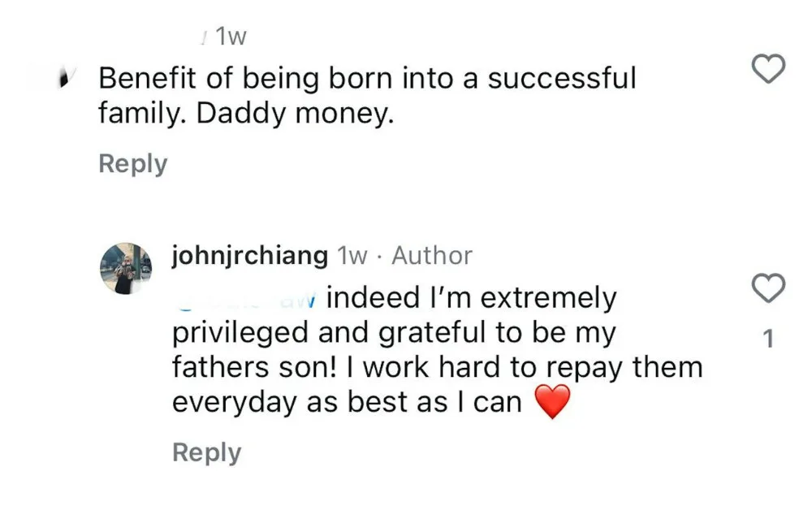
Task: Click the red heart emoji
Action: [551, 402]
